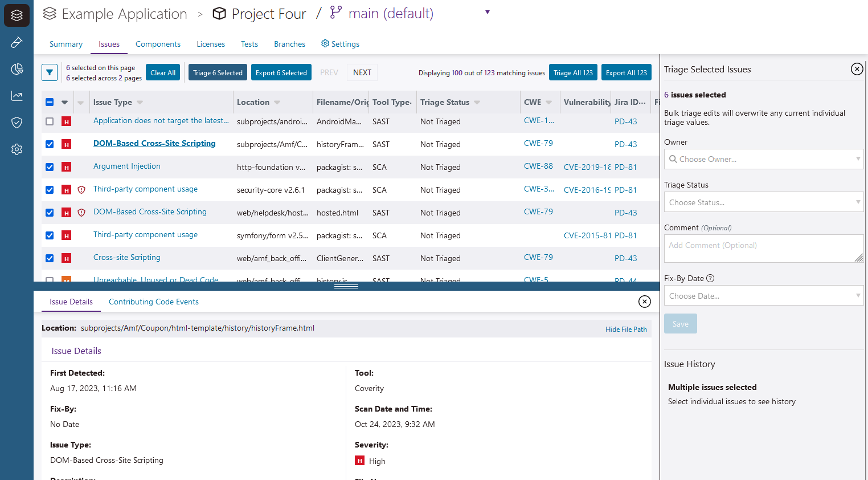This screenshot has width=868, height=480.
Task: Click the filter funnel icon
Action: (x=50, y=72)
